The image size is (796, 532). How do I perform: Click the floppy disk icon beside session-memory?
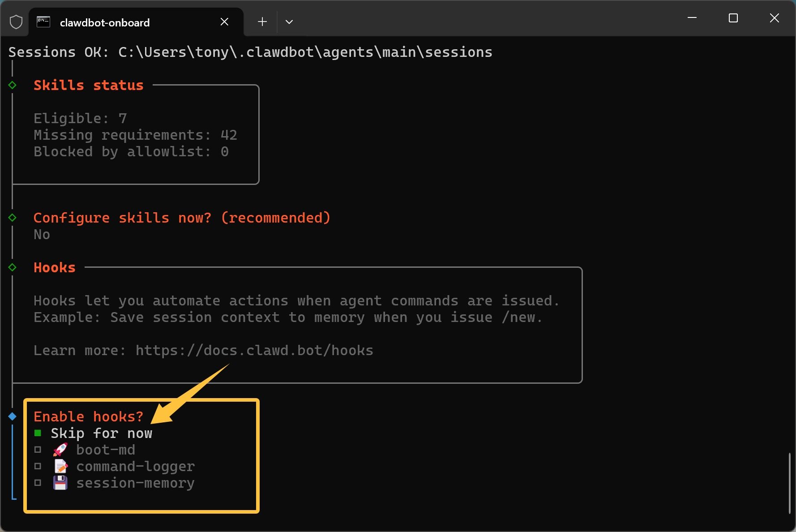(x=60, y=483)
